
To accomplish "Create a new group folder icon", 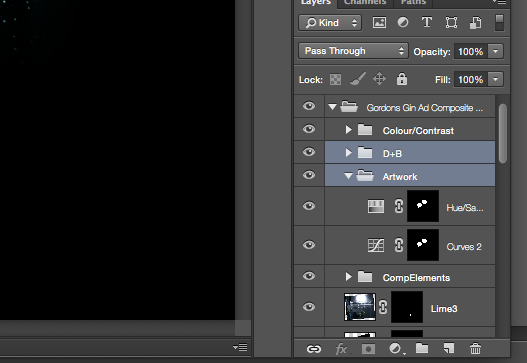I will tap(422, 348).
